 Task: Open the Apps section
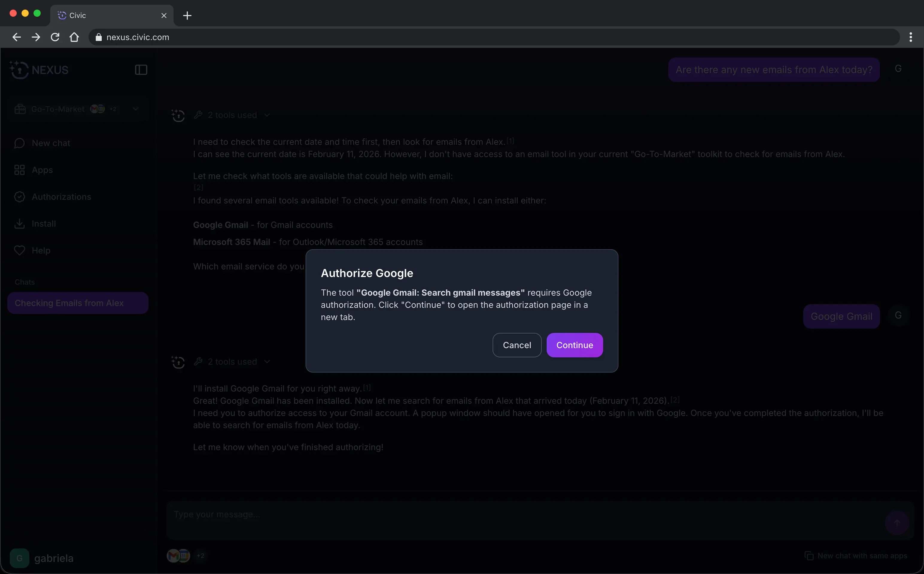point(42,170)
